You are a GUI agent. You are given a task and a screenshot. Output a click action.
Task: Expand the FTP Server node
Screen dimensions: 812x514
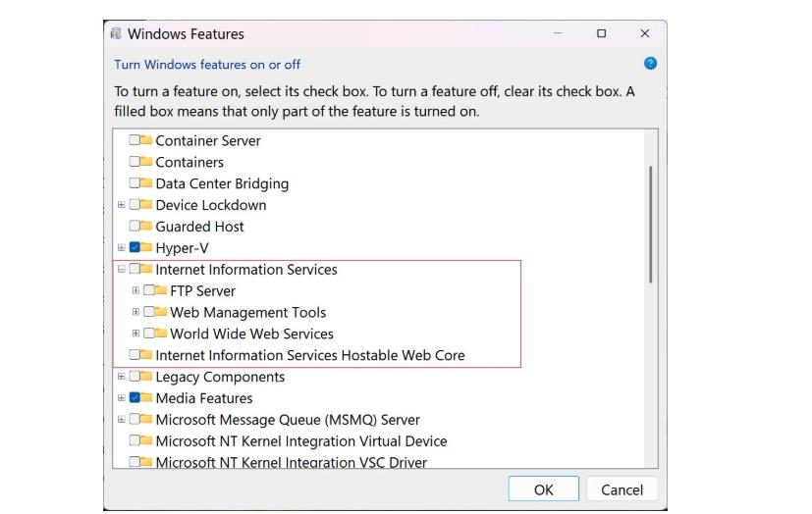point(135,290)
